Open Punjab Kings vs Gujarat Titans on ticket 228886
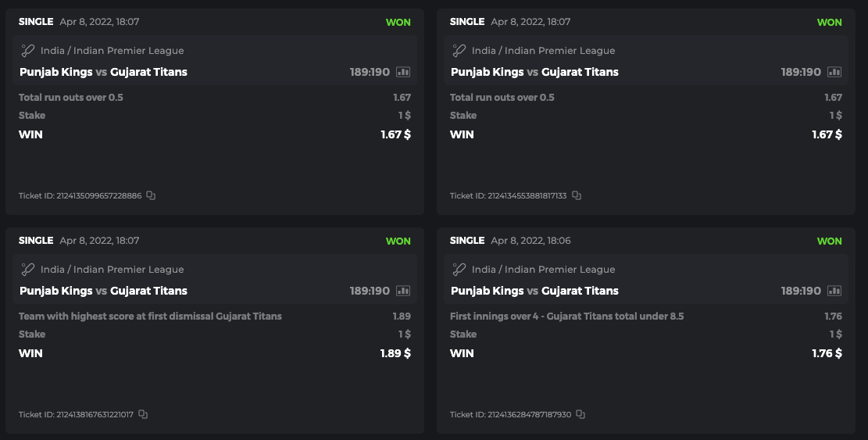This screenshot has height=440, width=868. click(x=103, y=72)
